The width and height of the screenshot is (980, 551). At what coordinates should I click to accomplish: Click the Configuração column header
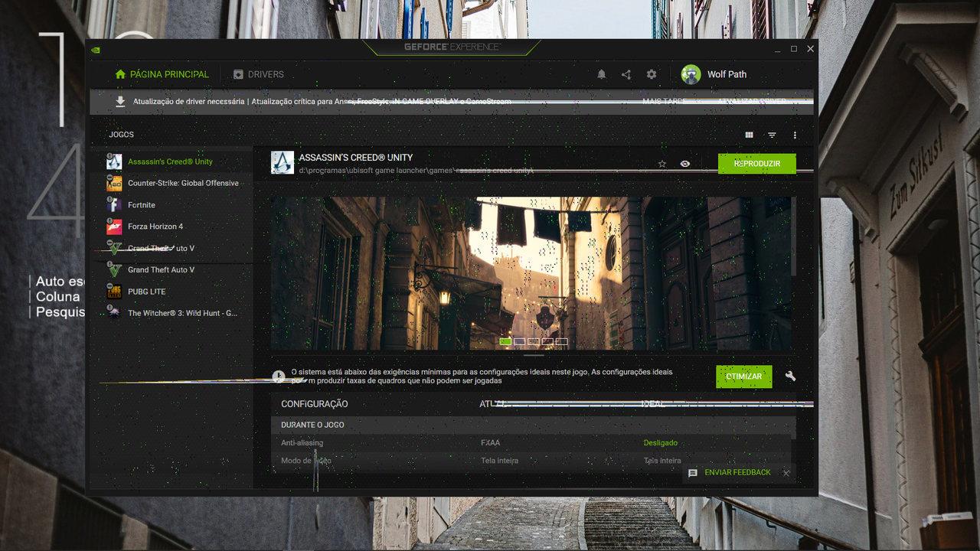(x=314, y=404)
